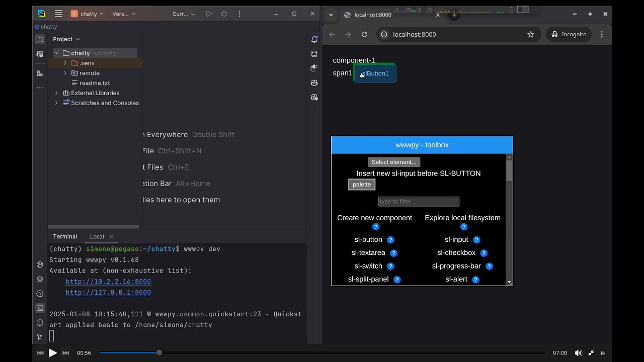Toggle the video player fullscreen mode

click(x=591, y=353)
